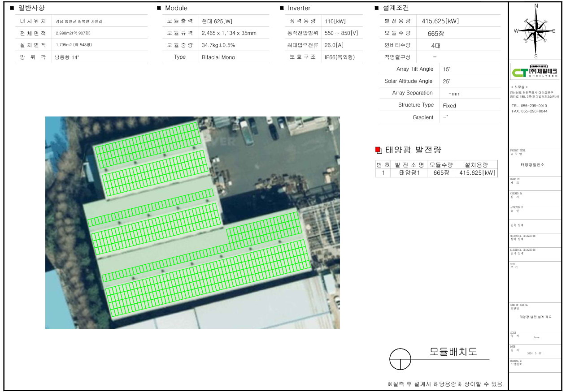Click the 남동향 14° azimuth value

click(x=67, y=57)
